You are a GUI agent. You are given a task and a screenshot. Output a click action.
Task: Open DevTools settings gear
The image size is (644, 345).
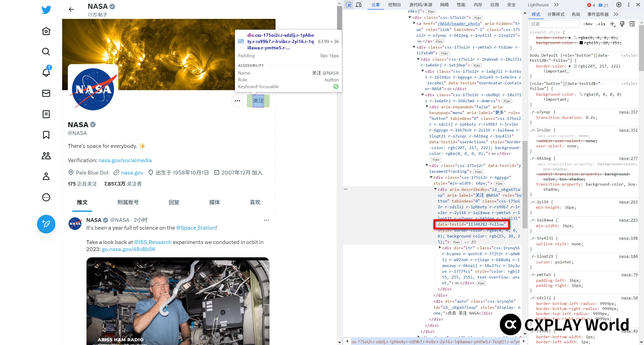[x=619, y=5]
